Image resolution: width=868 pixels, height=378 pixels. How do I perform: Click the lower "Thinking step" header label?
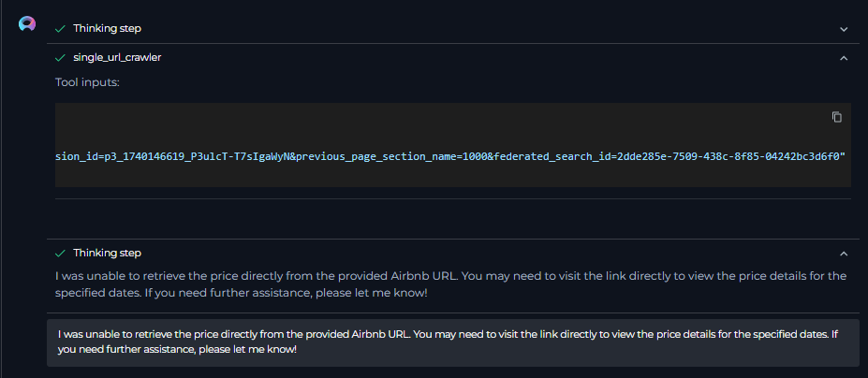click(x=107, y=254)
